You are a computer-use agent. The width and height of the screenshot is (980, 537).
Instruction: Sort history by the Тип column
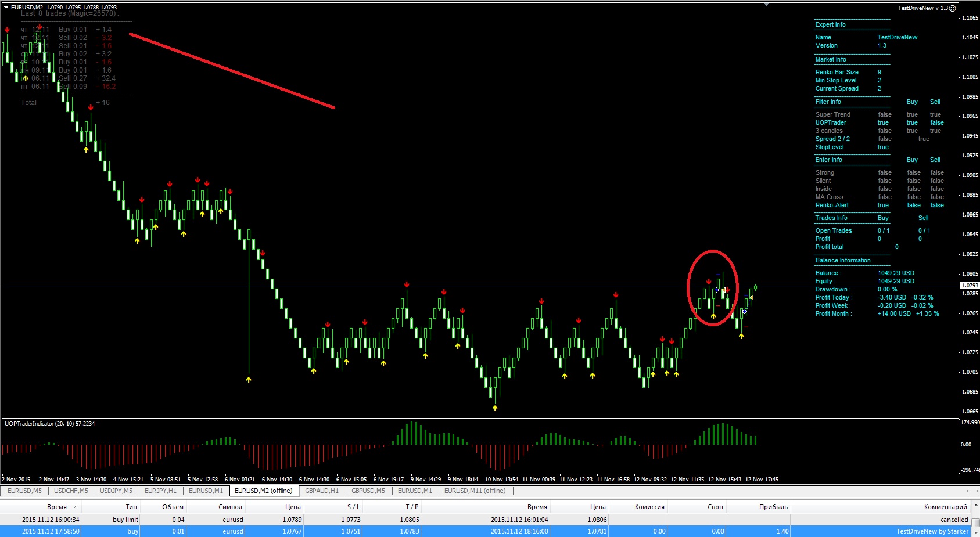coord(131,507)
